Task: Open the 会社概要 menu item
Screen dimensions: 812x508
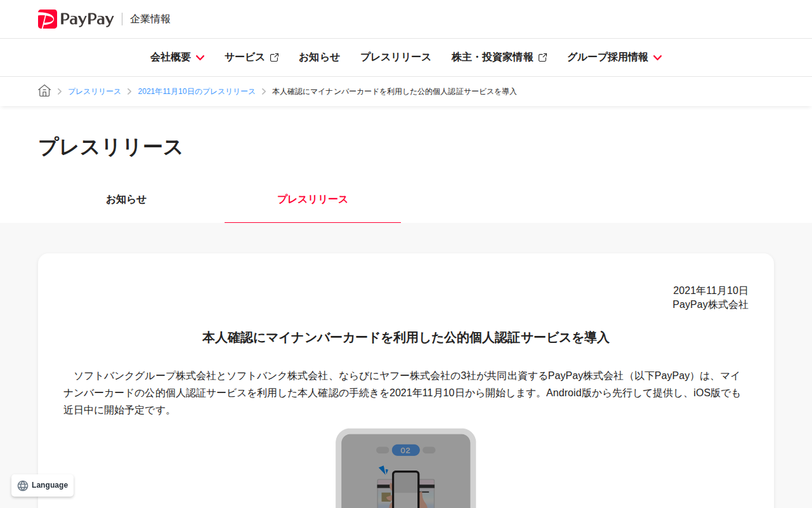Action: pos(171,57)
